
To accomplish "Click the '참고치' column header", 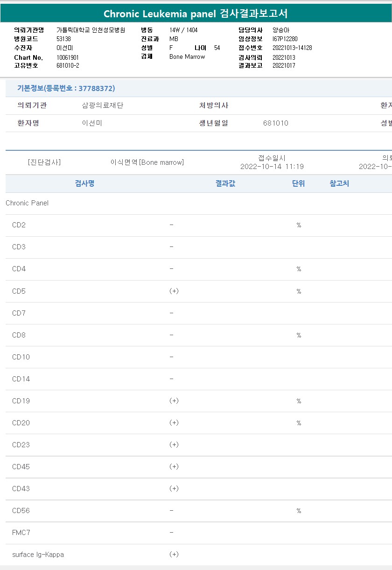I will (x=339, y=183).
